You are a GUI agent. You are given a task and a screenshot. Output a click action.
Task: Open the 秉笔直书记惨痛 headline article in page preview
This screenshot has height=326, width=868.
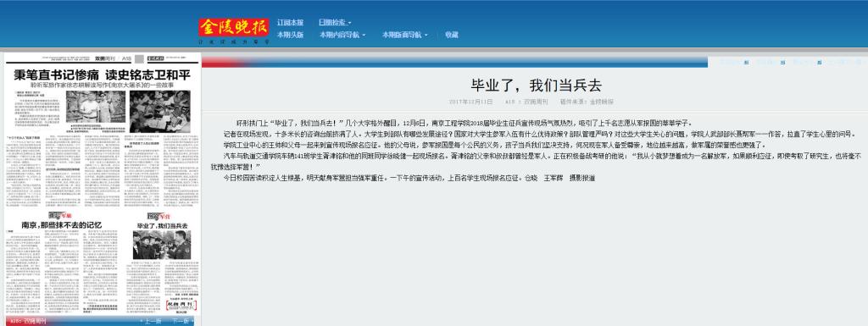[x=102, y=74]
